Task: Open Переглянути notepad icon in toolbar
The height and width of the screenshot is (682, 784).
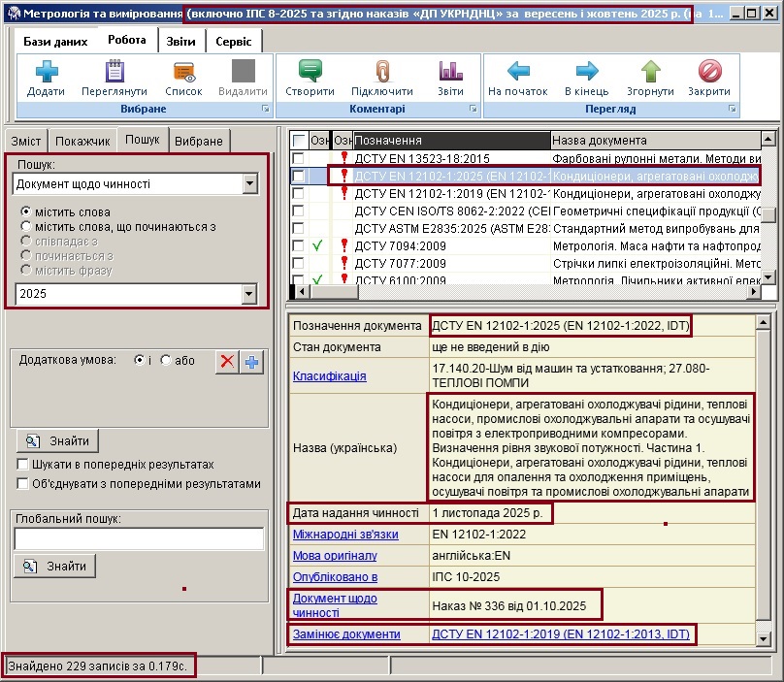Action: [x=114, y=72]
